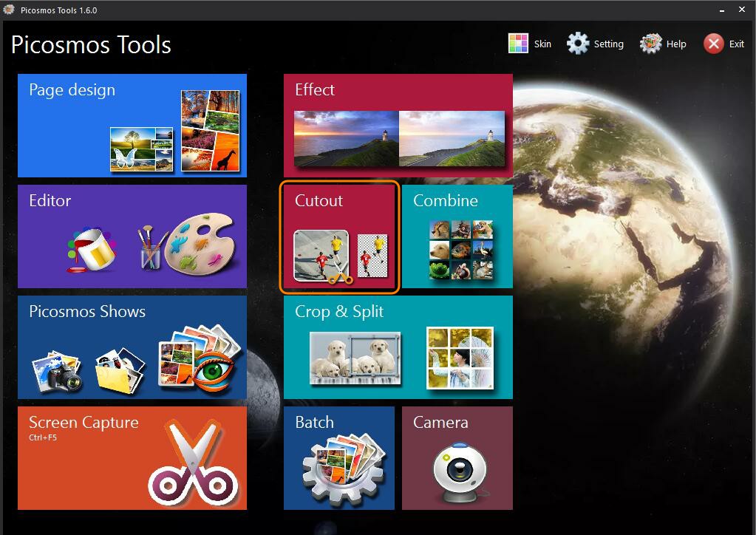Open the Effect tile

click(x=398, y=125)
